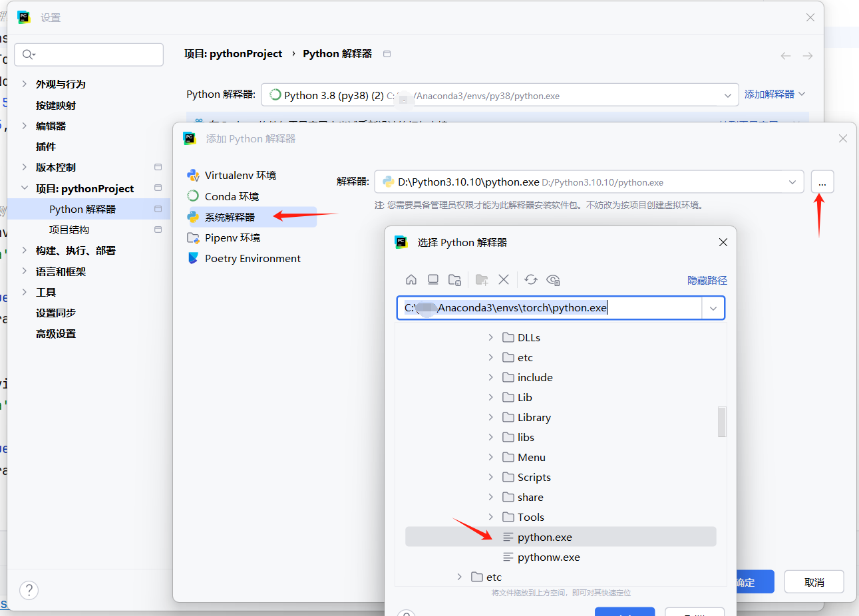Click the delete X toolbar icon
The image size is (859, 616).
click(x=504, y=279)
